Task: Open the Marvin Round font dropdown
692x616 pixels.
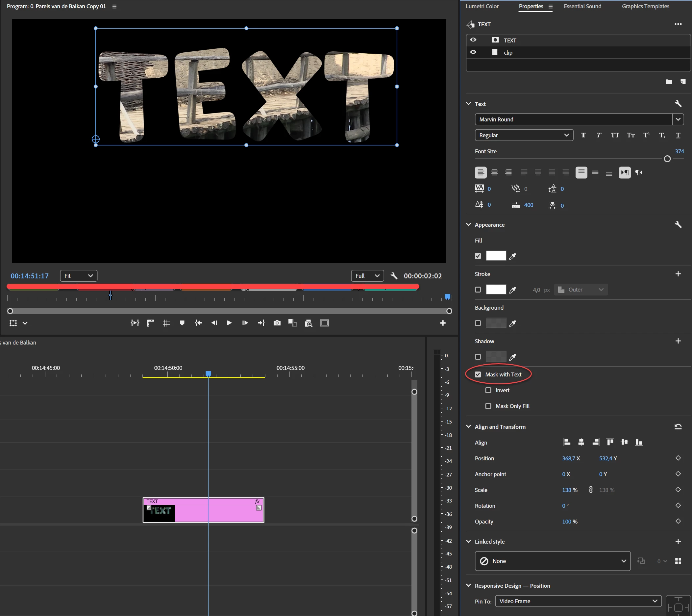Action: point(678,119)
